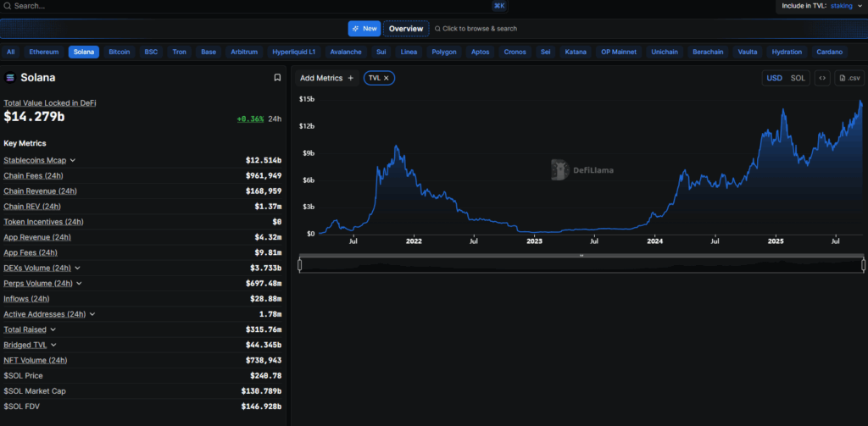Screen dimensions: 868x426
Task: Click the range slider top grip handle
Action: 581,256
